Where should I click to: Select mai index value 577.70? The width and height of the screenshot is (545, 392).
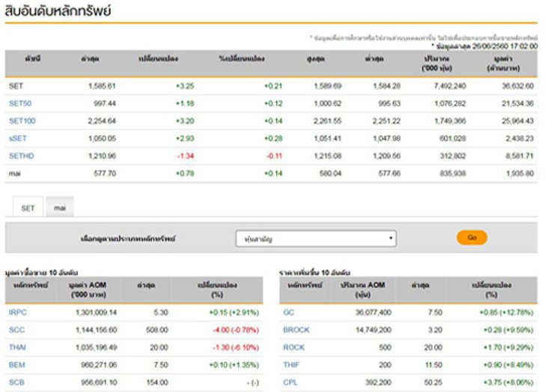(105, 174)
